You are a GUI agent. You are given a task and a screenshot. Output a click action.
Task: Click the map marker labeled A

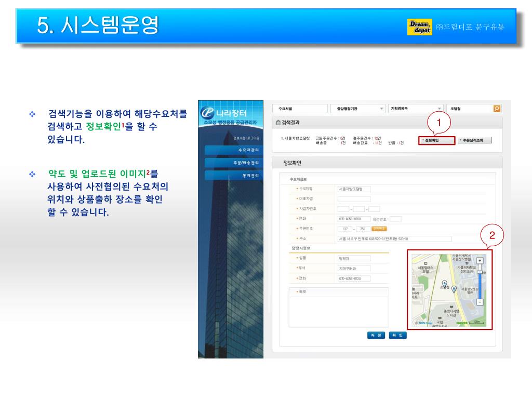click(445, 283)
